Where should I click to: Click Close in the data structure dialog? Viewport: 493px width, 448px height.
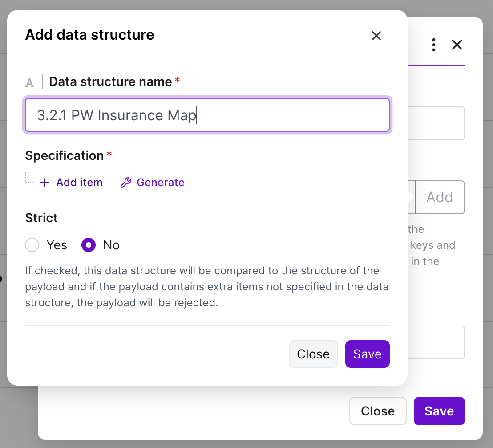tap(313, 354)
